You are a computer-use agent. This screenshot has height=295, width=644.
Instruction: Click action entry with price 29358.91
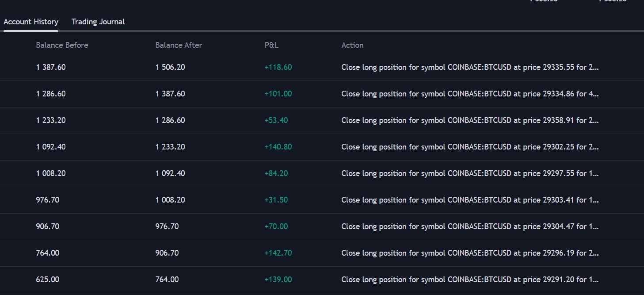470,120
